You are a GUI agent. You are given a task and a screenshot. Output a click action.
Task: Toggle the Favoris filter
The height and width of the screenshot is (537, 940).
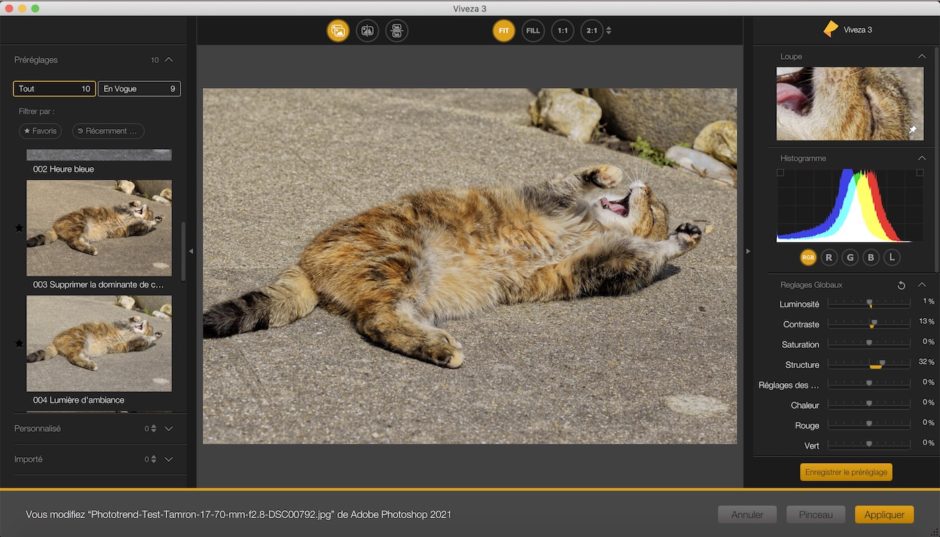pos(40,131)
